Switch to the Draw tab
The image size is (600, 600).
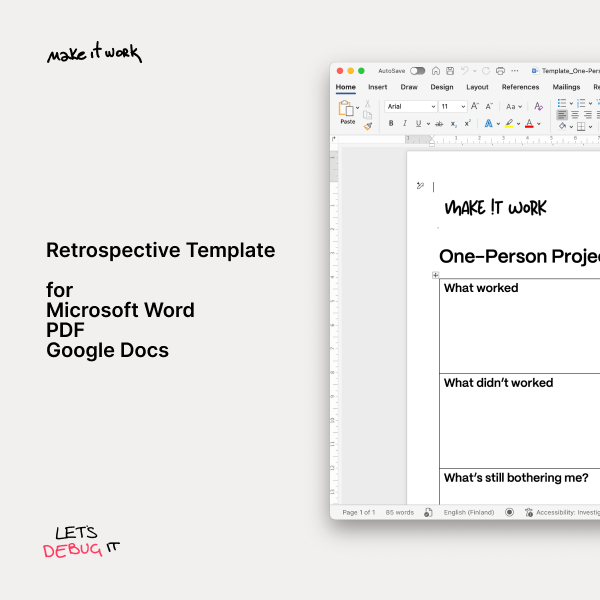(409, 87)
